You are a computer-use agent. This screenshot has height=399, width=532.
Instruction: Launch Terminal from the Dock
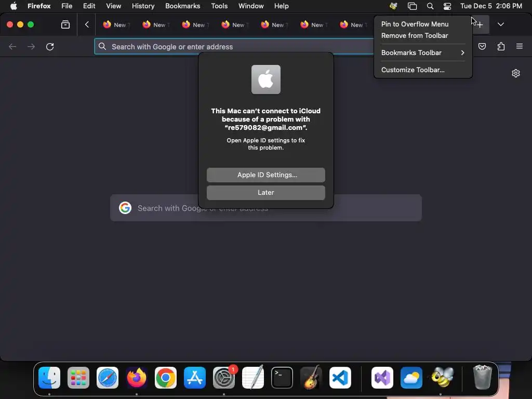282,378
